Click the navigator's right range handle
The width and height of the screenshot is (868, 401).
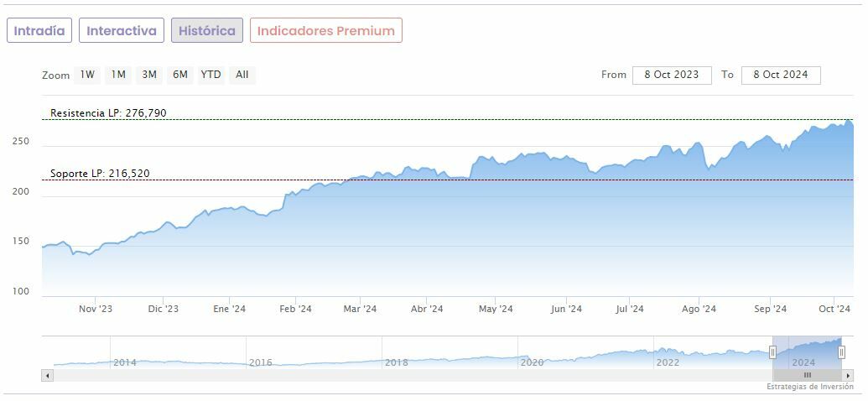coord(841,352)
